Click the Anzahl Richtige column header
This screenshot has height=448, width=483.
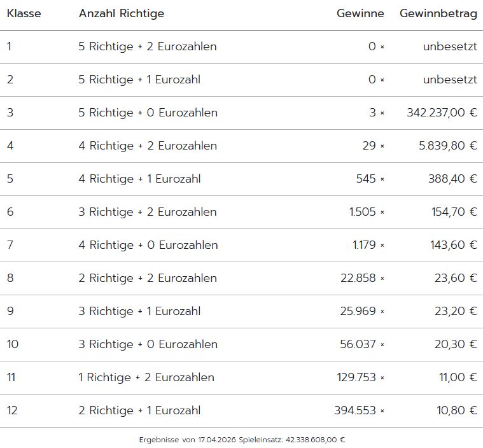(122, 14)
